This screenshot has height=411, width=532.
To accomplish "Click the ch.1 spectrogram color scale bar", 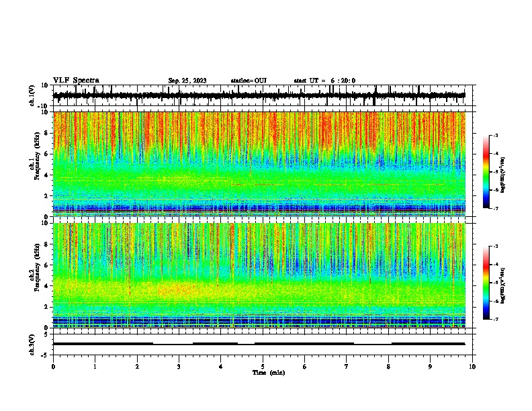I will point(486,172).
